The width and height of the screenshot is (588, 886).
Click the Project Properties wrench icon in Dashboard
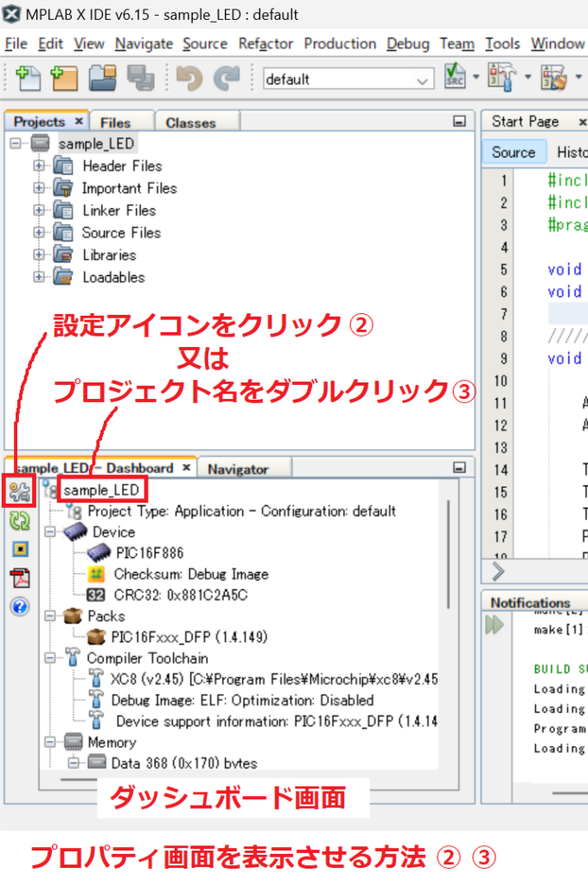pyautogui.click(x=20, y=491)
